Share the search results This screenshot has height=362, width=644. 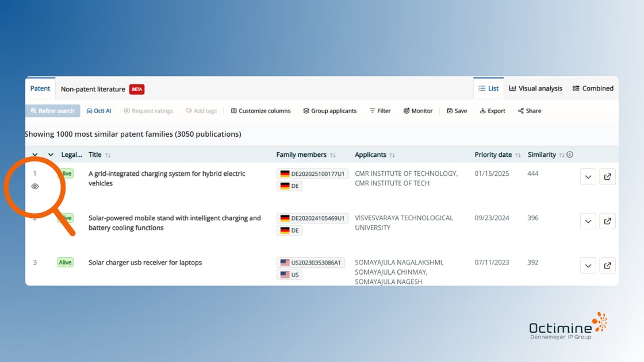pyautogui.click(x=530, y=111)
